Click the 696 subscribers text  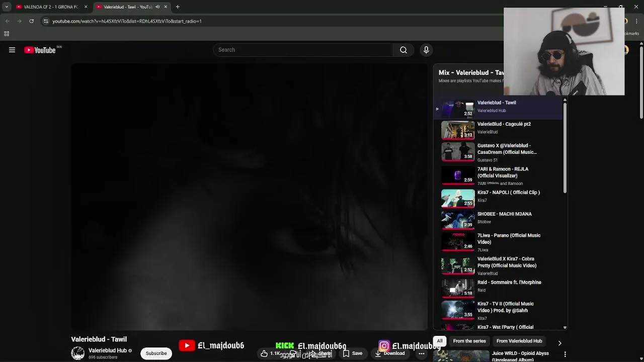point(103,357)
